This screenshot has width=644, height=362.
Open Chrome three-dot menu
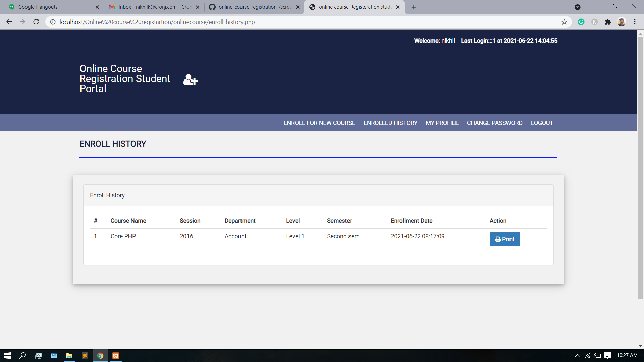[x=635, y=22]
